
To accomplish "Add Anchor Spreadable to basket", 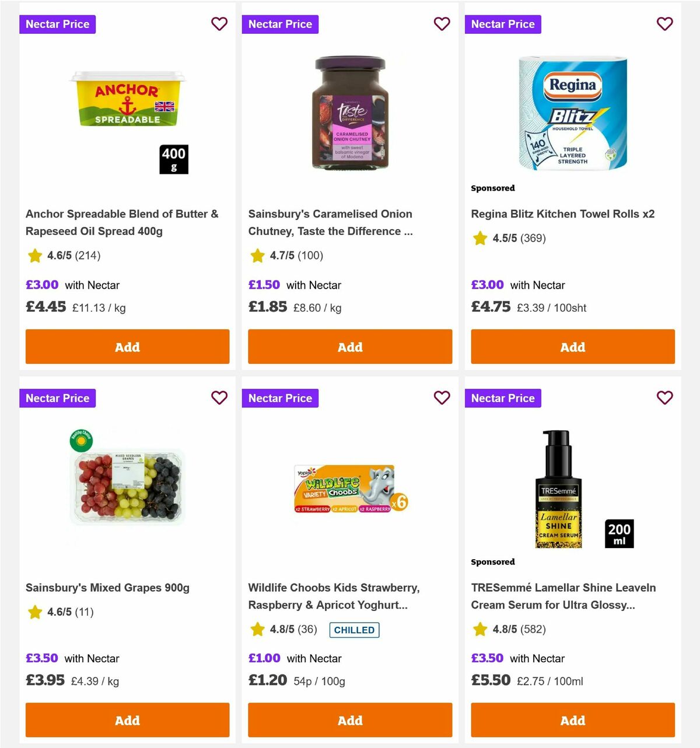I will [x=127, y=346].
